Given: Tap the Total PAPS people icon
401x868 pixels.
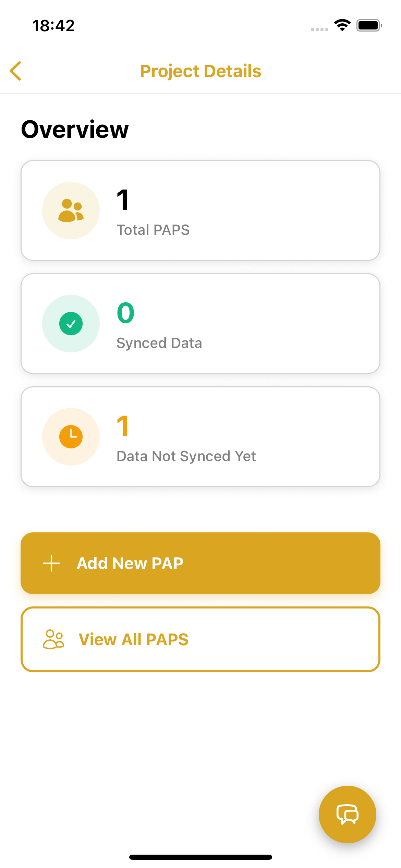Looking at the screenshot, I should (71, 210).
